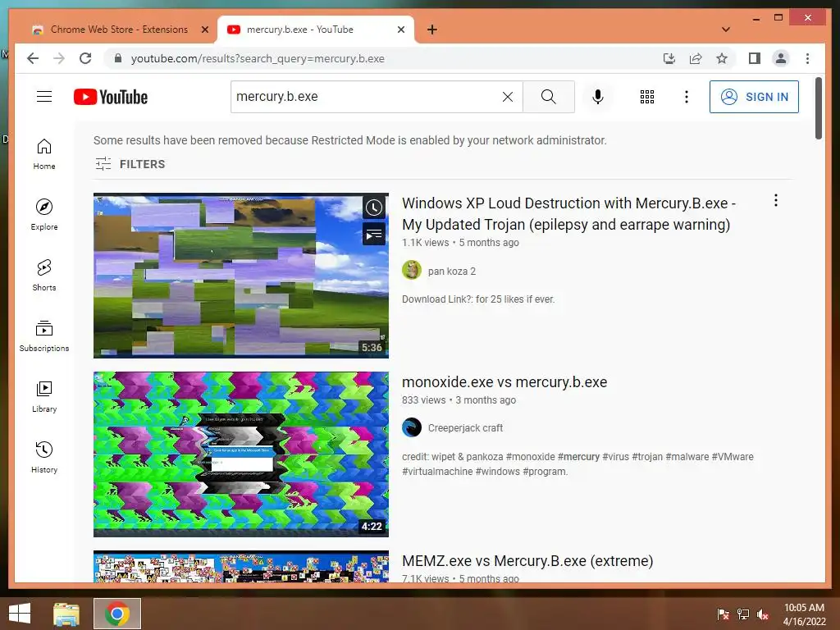
Task: Open the Action Center flag icon
Action: pos(724,614)
